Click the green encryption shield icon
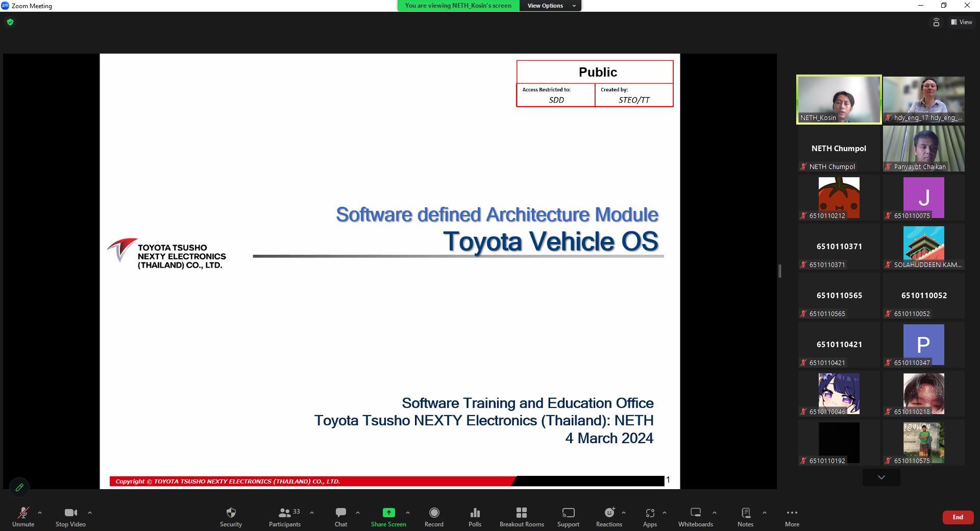The width and height of the screenshot is (980, 531). pyautogui.click(x=10, y=22)
